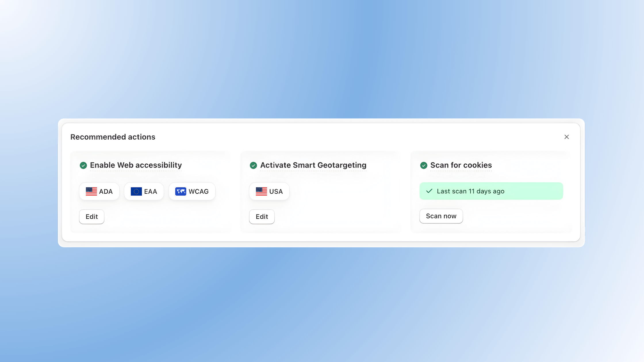
Task: Click Edit under Enable Web accessibility
Action: coord(91,217)
